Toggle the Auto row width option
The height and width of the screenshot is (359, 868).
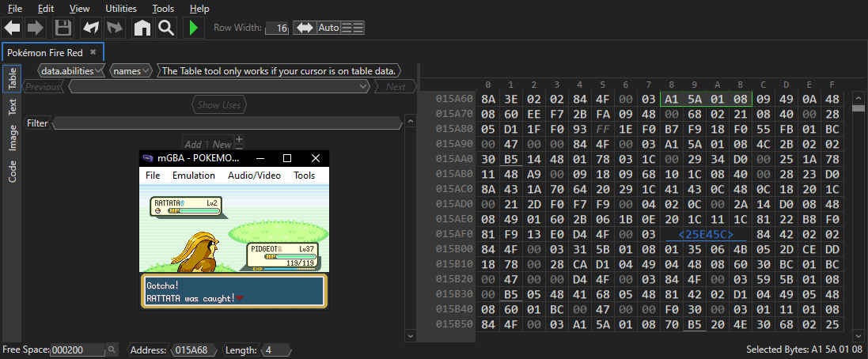coord(328,28)
